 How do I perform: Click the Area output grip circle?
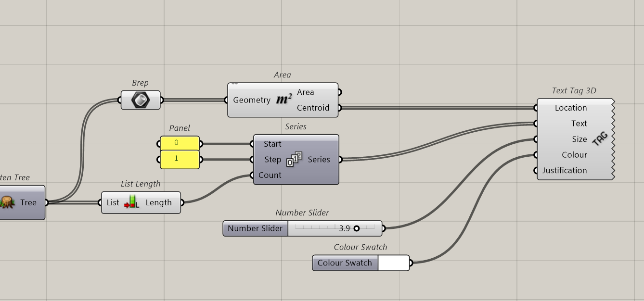click(339, 92)
